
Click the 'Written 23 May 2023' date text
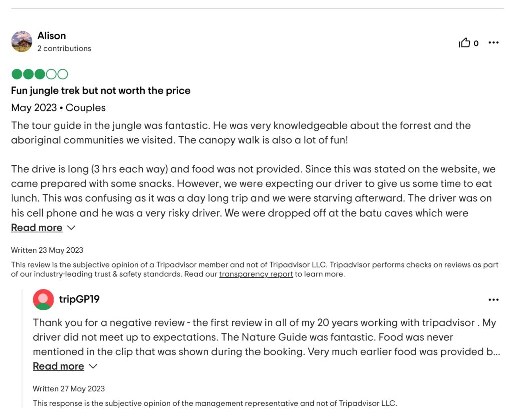coord(47,250)
